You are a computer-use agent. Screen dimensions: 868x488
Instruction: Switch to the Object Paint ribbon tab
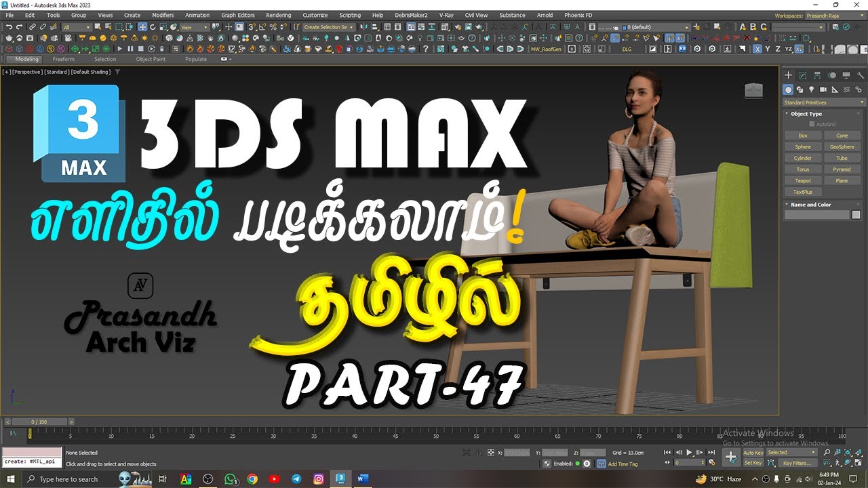(151, 59)
